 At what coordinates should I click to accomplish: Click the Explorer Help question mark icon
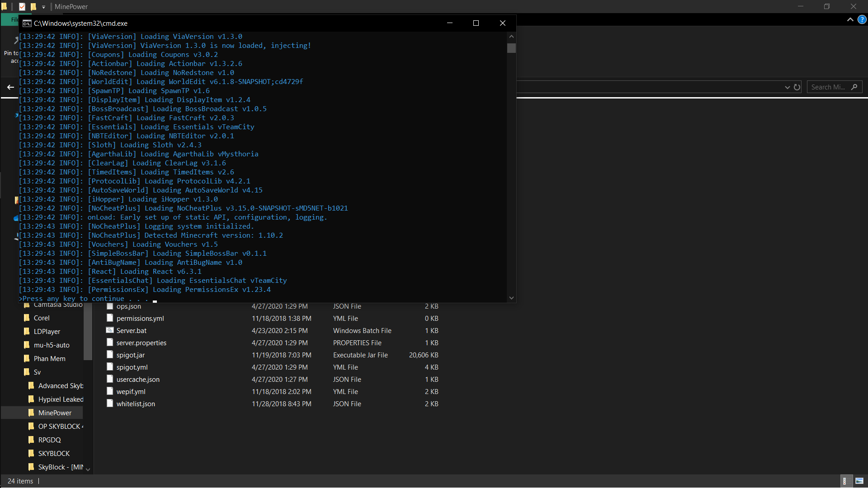(862, 19)
